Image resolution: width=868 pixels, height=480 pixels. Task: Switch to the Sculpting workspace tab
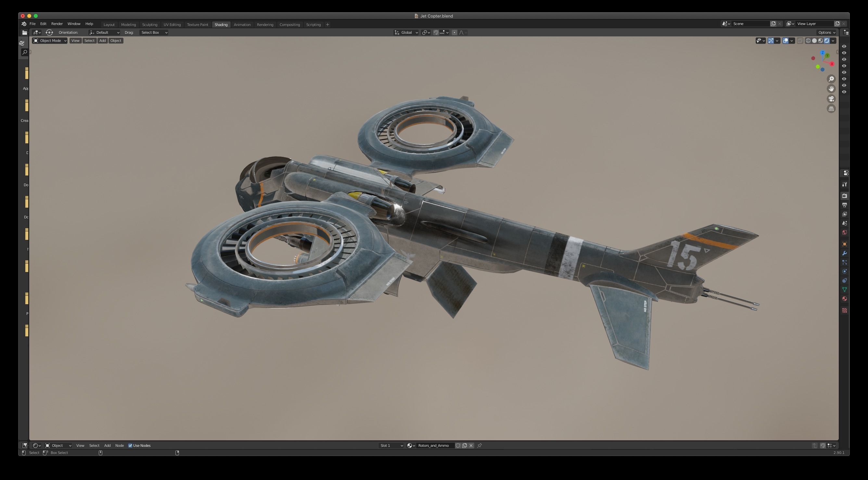[150, 25]
